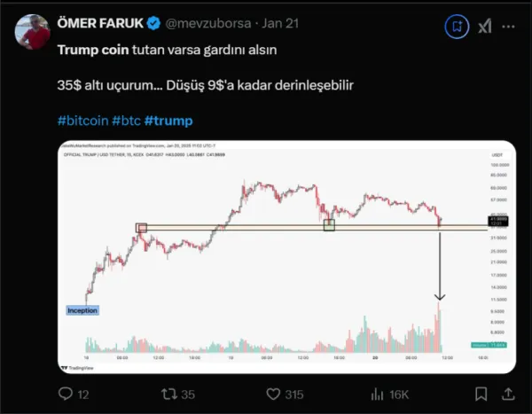Screen dimensions: 532x414
Task: Click the ÖMER FARUK display name
Action: (x=100, y=23)
